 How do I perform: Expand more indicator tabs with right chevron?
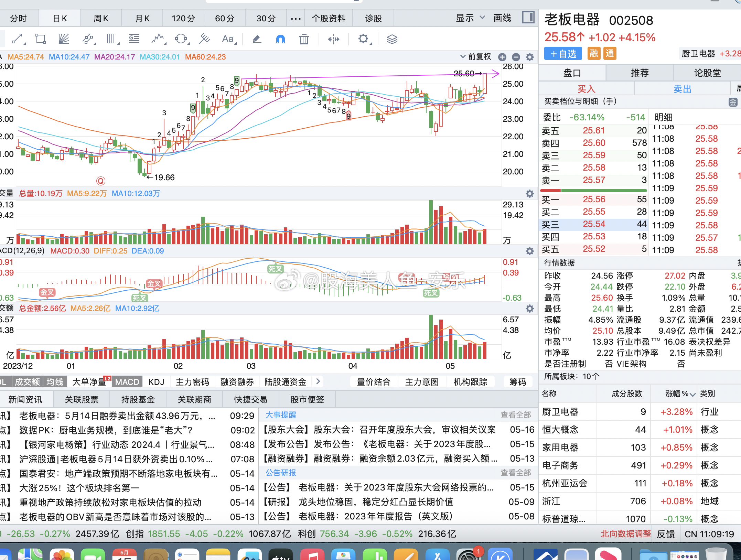tap(318, 381)
